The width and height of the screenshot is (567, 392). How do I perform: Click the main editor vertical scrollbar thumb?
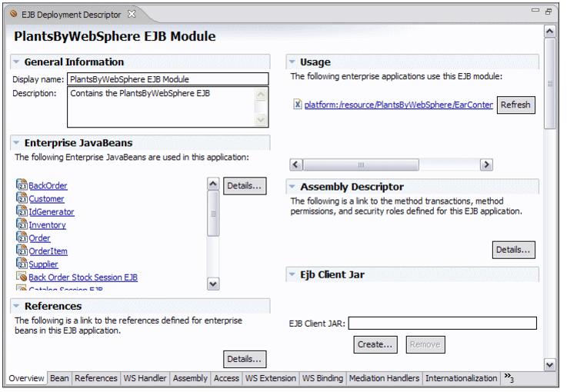[549, 83]
